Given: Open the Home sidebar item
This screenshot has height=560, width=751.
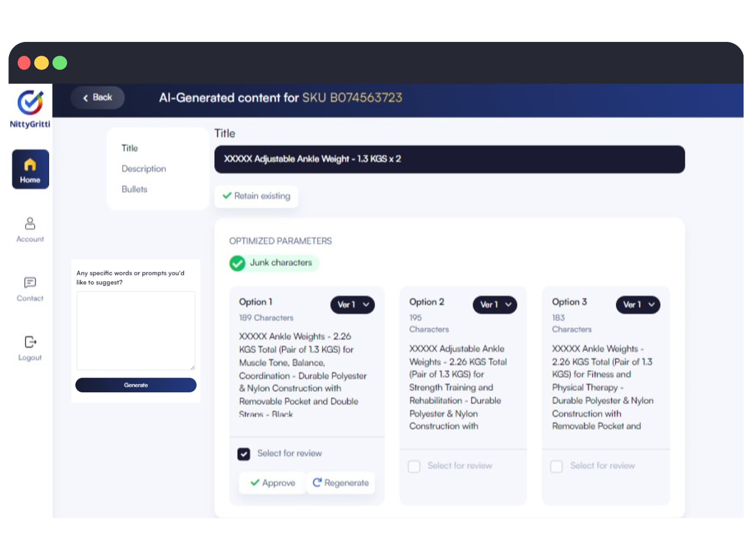Looking at the screenshot, I should point(30,169).
